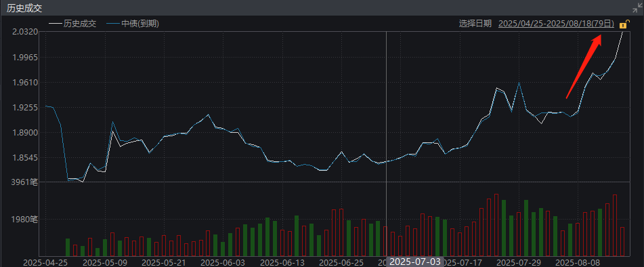Click the 历史成交 panel title

[x=24, y=8]
